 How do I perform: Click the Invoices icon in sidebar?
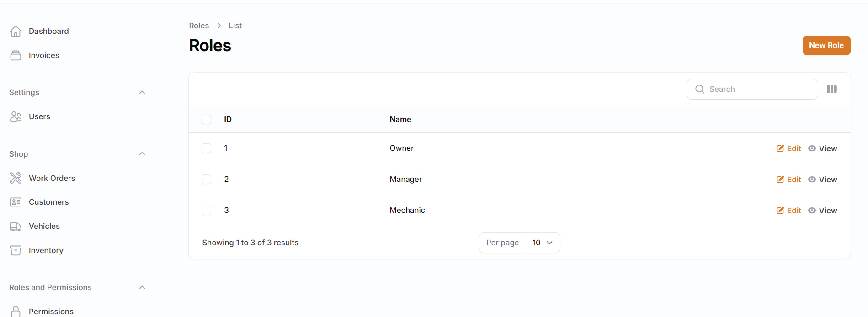(x=16, y=55)
